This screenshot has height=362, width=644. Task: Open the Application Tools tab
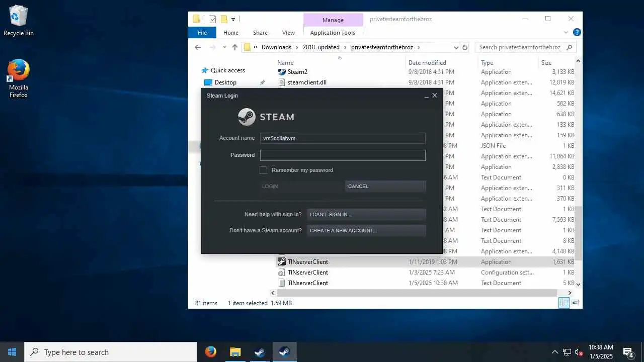[333, 33]
